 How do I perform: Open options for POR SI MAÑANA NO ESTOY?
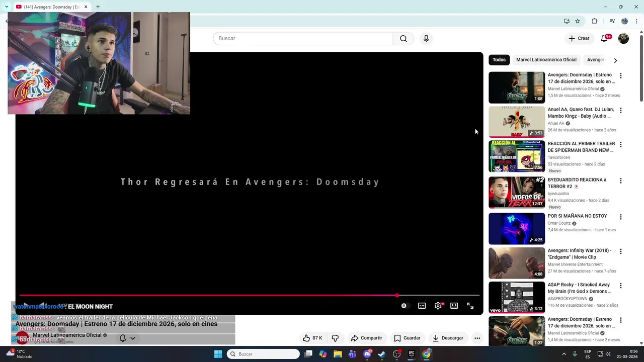tap(620, 217)
